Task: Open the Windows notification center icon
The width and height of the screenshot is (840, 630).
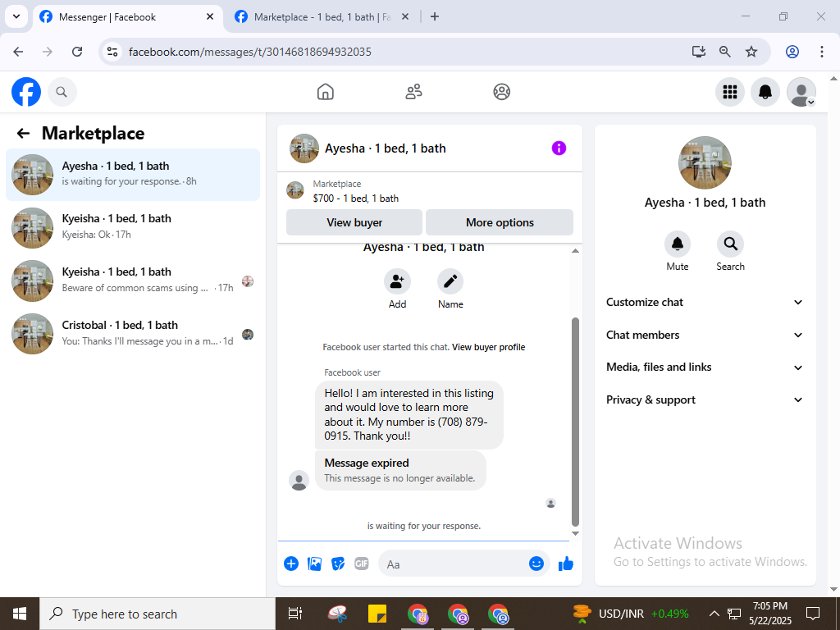Action: 813,614
